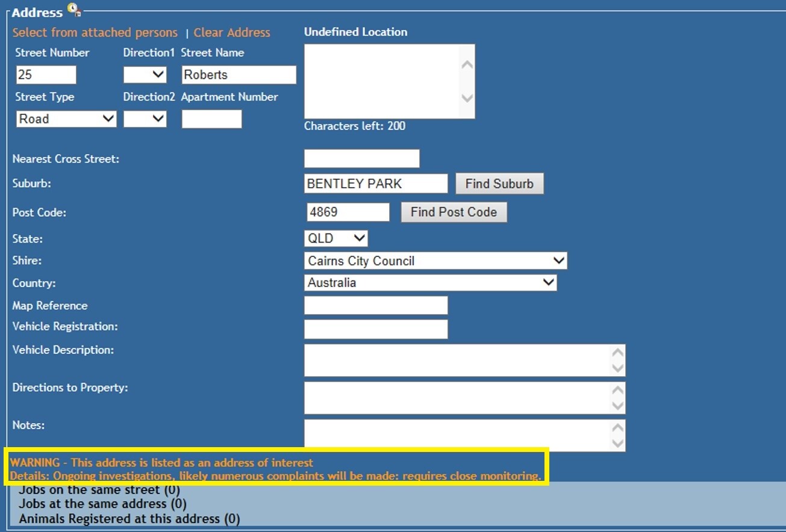Click 'Select from attached persons' link
Image resolution: width=786 pixels, height=532 pixels.
point(95,32)
